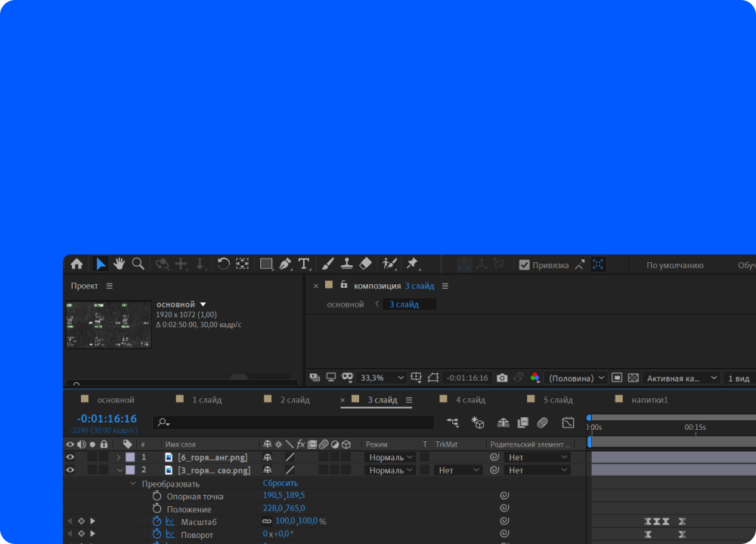The height and width of the screenshot is (544, 756).
Task: Open the Активная ка... camera dropdown
Action: 681,379
